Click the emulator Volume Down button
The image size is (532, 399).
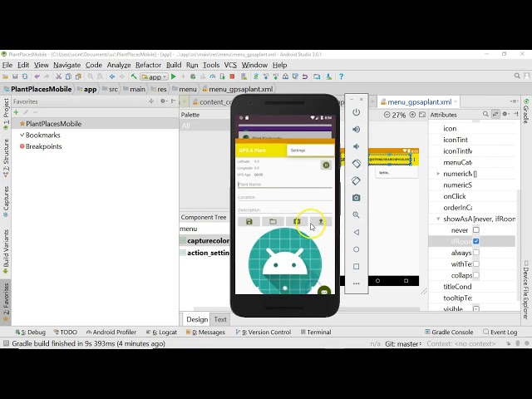356,146
